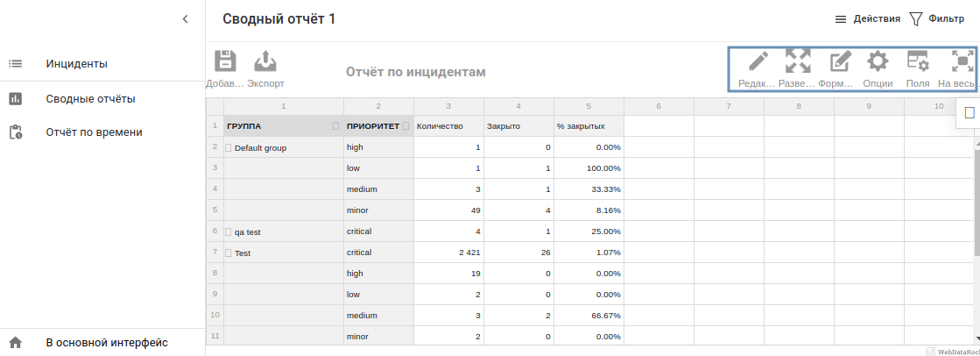This screenshot has width=980, height=356.
Task: Open the Фильтр funnel filter
Action: (x=935, y=18)
